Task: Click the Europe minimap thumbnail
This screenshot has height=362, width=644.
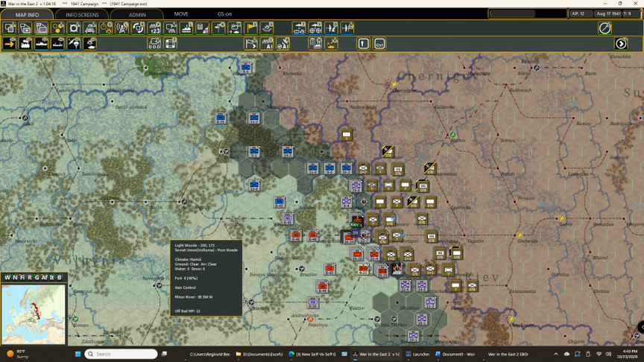Action: point(34,314)
